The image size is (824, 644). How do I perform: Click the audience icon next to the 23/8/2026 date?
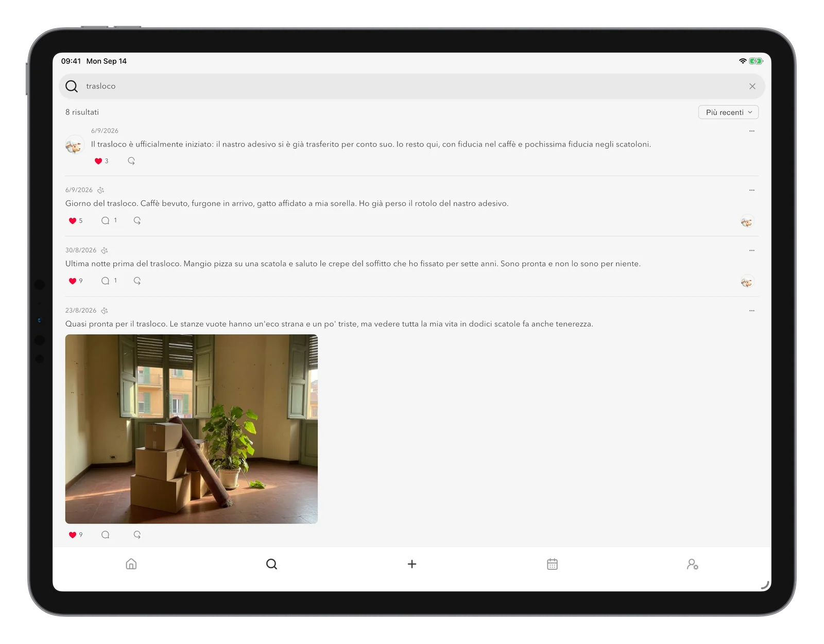[105, 310]
